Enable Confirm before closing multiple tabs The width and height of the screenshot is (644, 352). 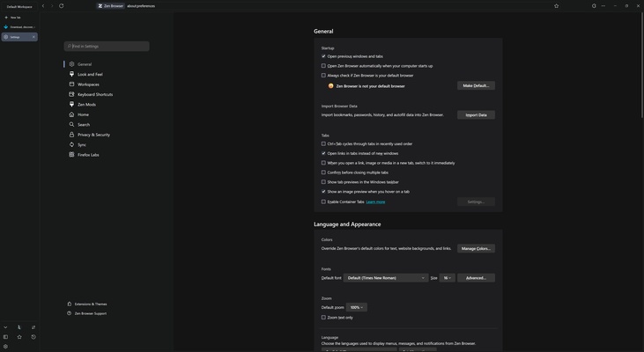coord(323,172)
